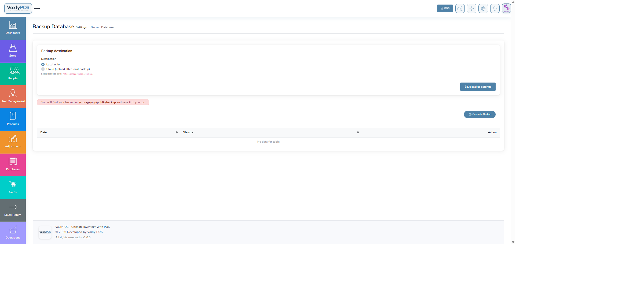Follow the Voxly POS footer link
The image size is (644, 305).
95,232
